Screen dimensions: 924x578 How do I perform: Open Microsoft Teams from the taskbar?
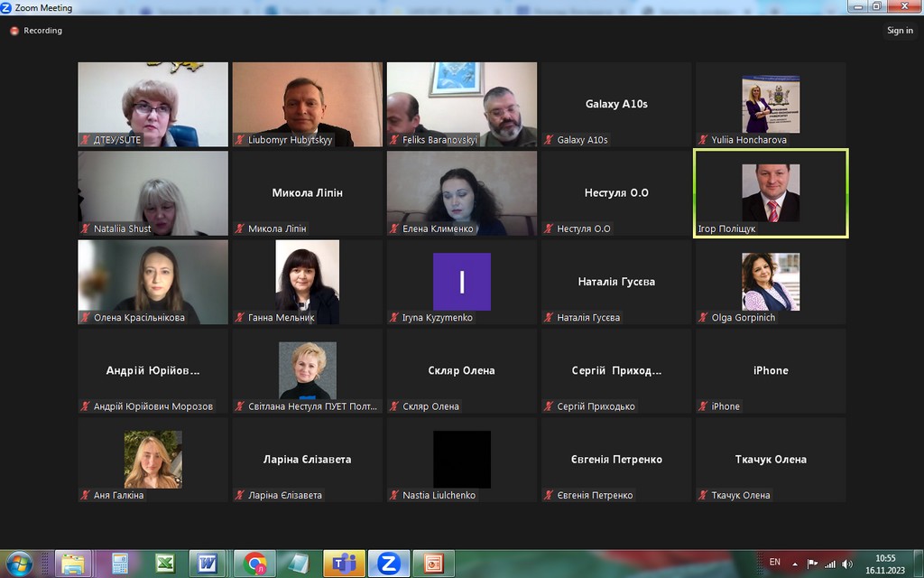coord(344,563)
